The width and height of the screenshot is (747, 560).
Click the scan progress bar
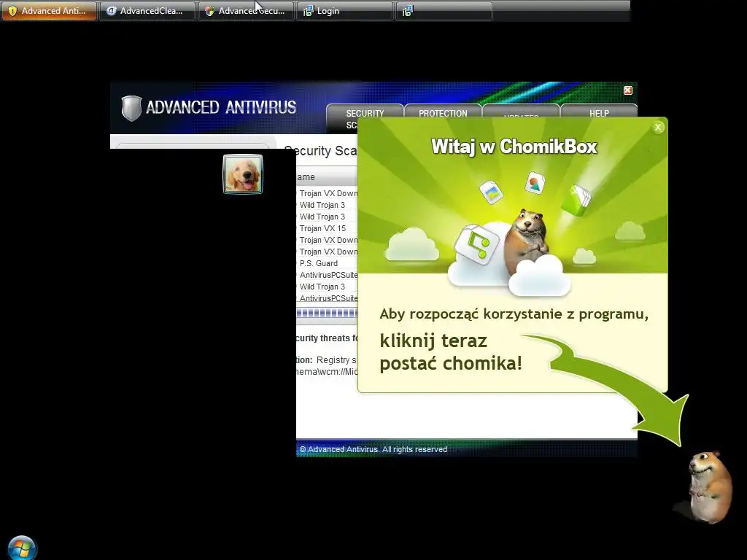[327, 313]
